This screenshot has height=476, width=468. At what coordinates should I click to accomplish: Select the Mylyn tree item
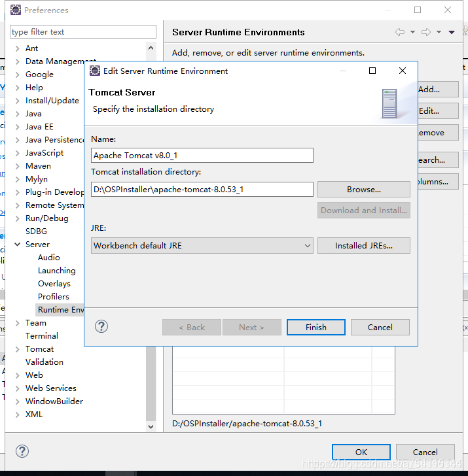(x=37, y=179)
